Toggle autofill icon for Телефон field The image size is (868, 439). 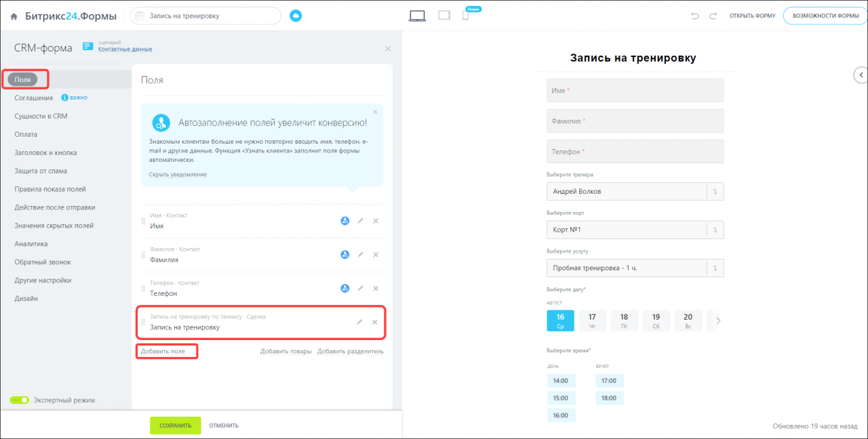click(x=345, y=289)
